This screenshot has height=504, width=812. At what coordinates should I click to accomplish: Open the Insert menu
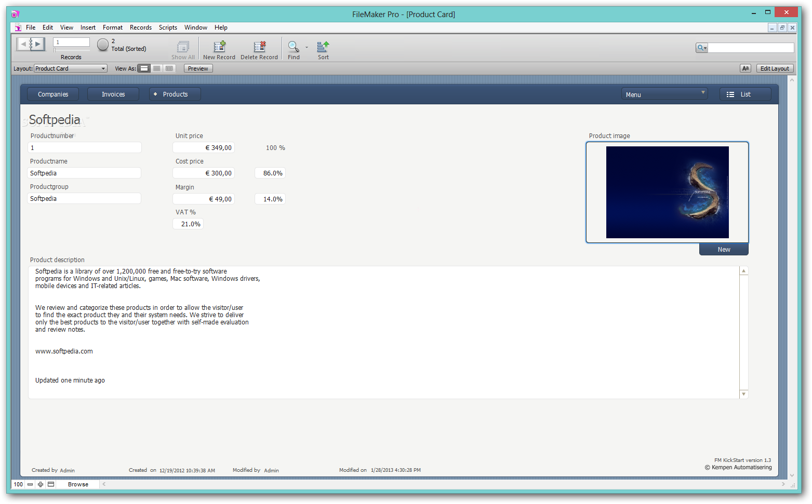coord(88,28)
